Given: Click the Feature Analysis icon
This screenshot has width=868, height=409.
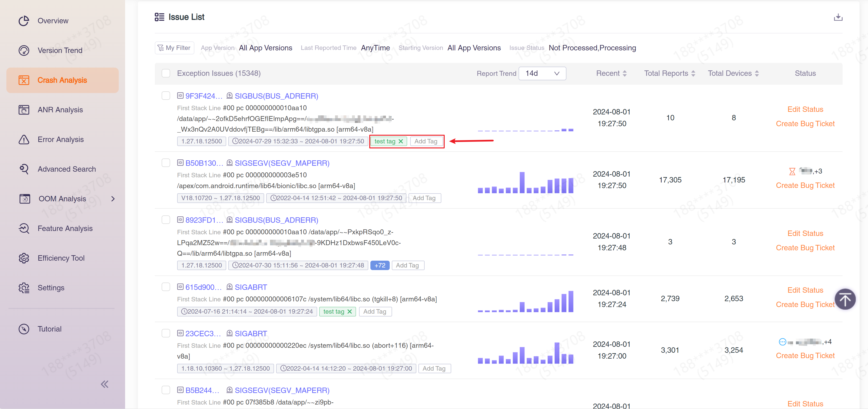Looking at the screenshot, I should pyautogui.click(x=24, y=228).
